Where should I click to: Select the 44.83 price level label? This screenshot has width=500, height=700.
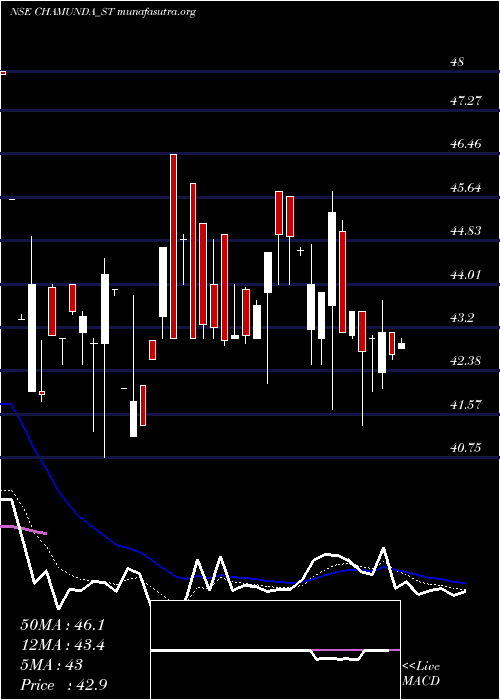(x=466, y=231)
